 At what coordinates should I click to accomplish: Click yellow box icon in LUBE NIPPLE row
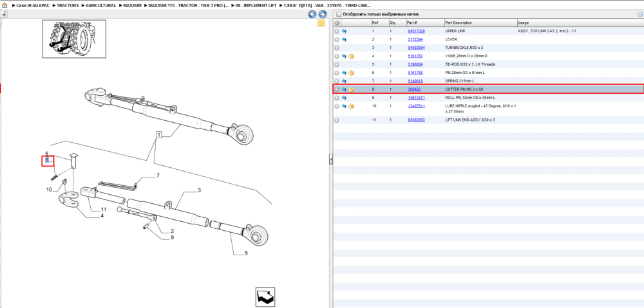(352, 106)
